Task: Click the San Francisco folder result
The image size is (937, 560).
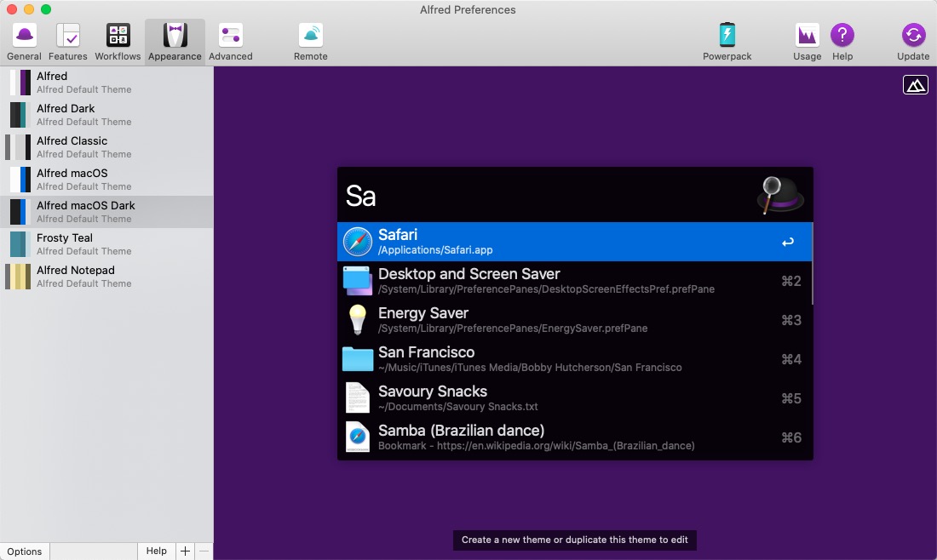Action: (575, 359)
